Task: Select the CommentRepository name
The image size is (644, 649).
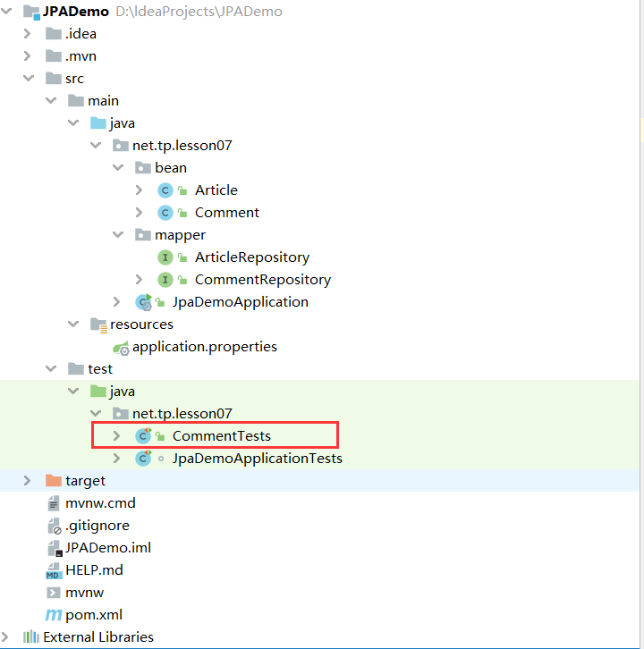Action: click(x=263, y=280)
